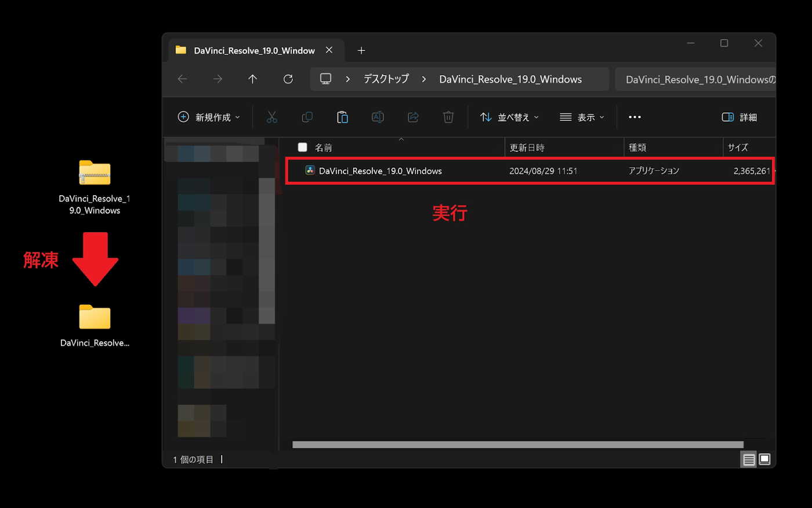The width and height of the screenshot is (812, 508).
Task: Click the 2,365,261 size value
Action: point(752,171)
